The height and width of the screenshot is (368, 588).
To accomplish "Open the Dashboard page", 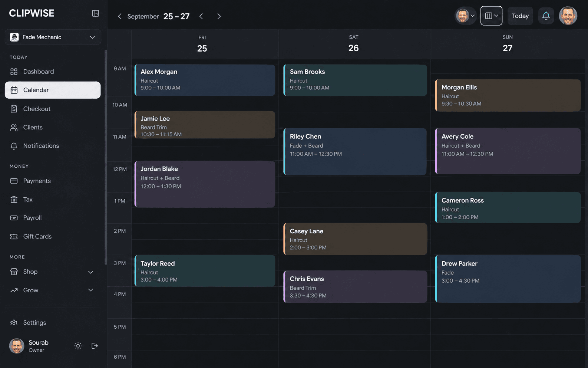I will [52, 72].
